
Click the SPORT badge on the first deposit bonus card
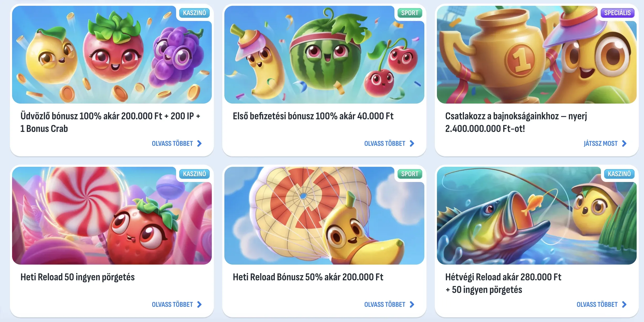pos(410,13)
